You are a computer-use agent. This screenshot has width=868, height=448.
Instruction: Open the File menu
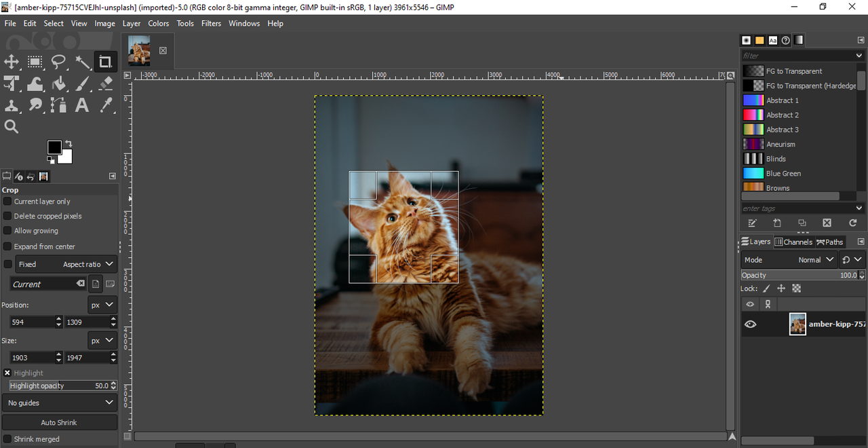point(10,23)
